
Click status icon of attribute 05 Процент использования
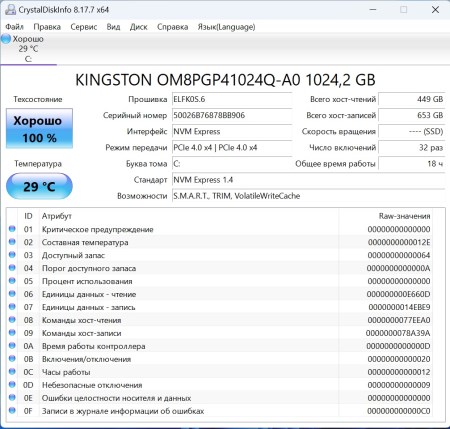[x=12, y=281]
